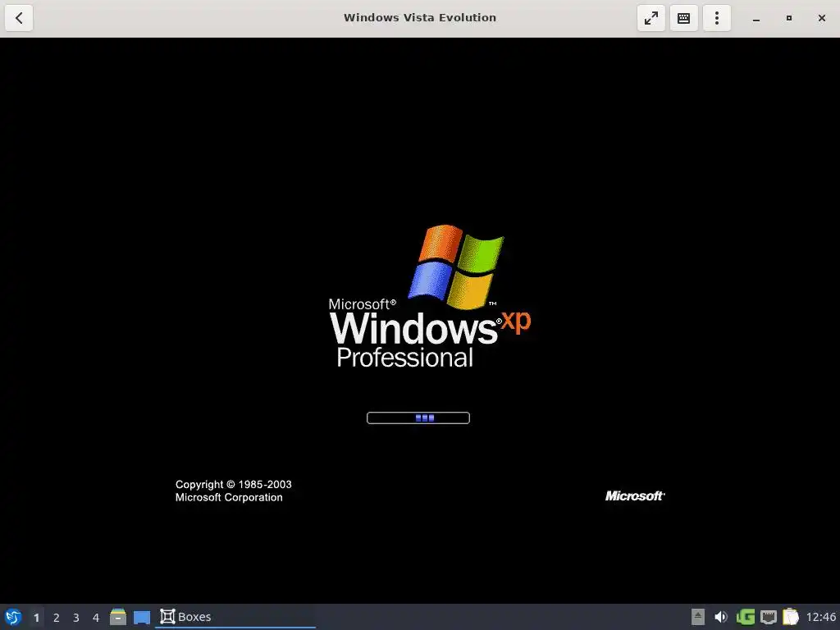
Task: Click the 12:46 panel clock
Action: click(x=820, y=617)
